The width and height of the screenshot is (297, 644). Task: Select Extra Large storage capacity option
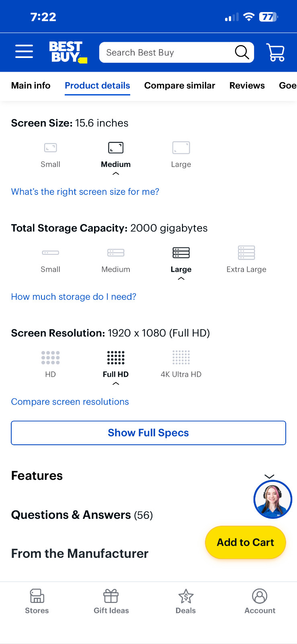(246, 260)
